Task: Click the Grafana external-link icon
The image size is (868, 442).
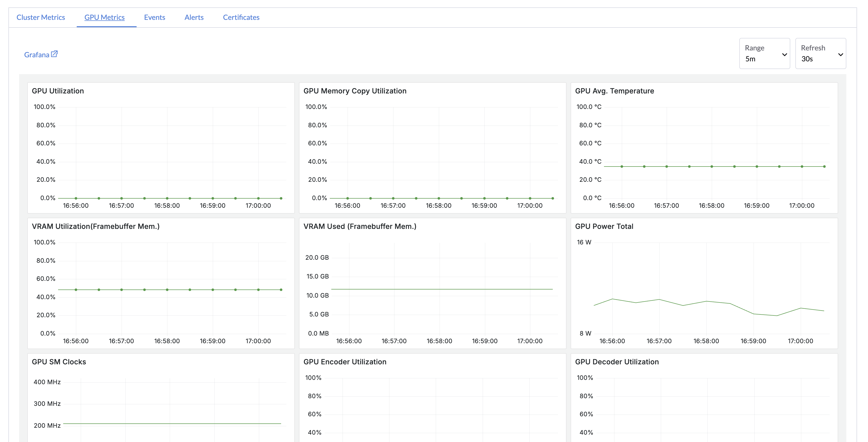Action: tap(54, 54)
